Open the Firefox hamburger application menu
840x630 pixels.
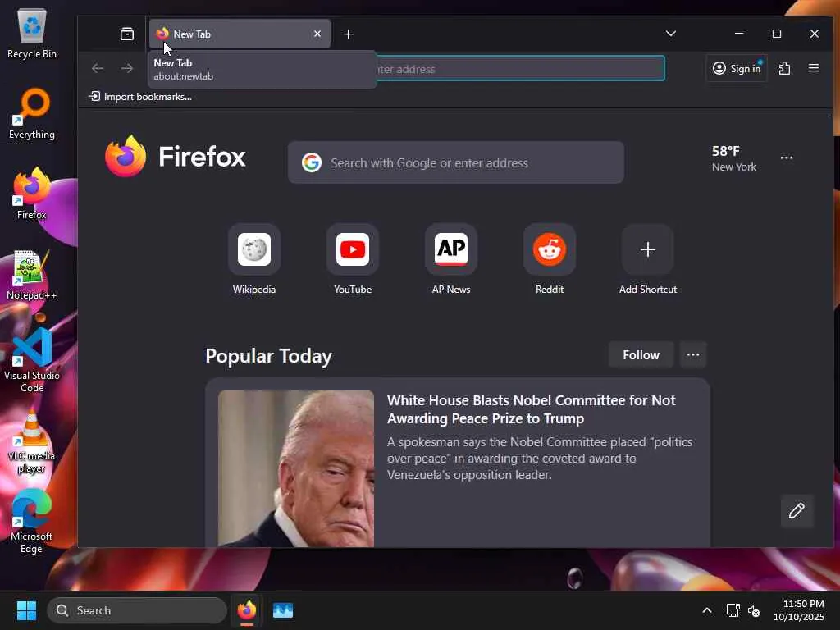[813, 68]
